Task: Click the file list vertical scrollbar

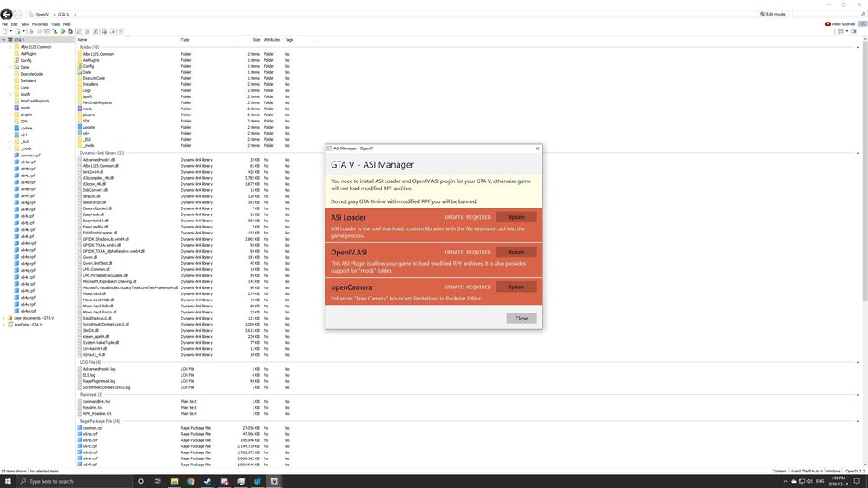Action: point(865,172)
